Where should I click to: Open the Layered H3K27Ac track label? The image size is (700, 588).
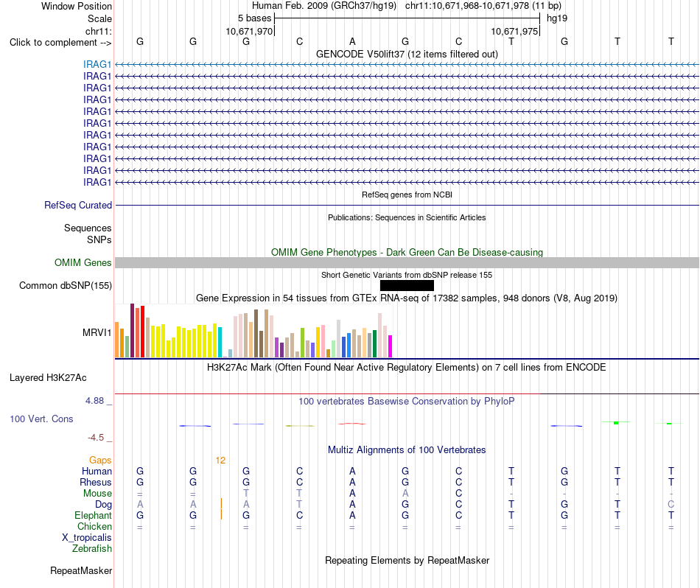[48, 378]
